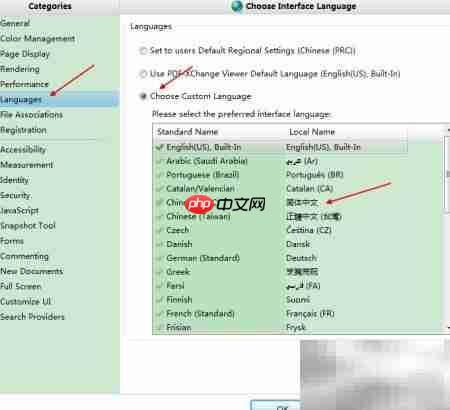Open Color Management category
450x410 pixels.
tap(37, 39)
